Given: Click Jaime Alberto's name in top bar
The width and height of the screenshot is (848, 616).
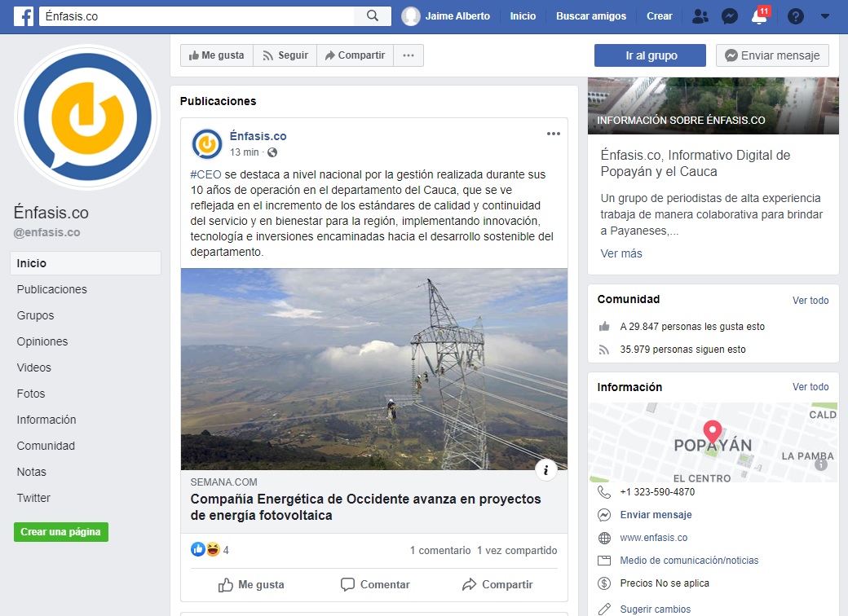Looking at the screenshot, I should pos(457,16).
